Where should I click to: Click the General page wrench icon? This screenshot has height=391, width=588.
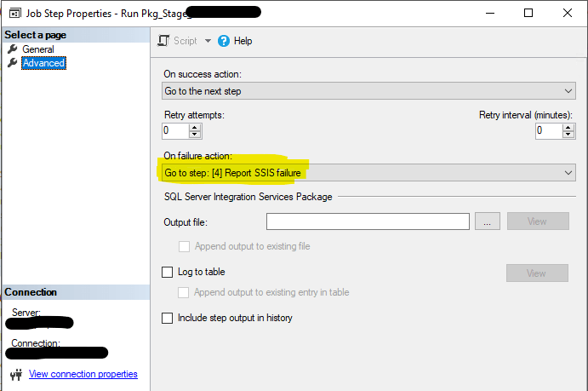coord(13,49)
